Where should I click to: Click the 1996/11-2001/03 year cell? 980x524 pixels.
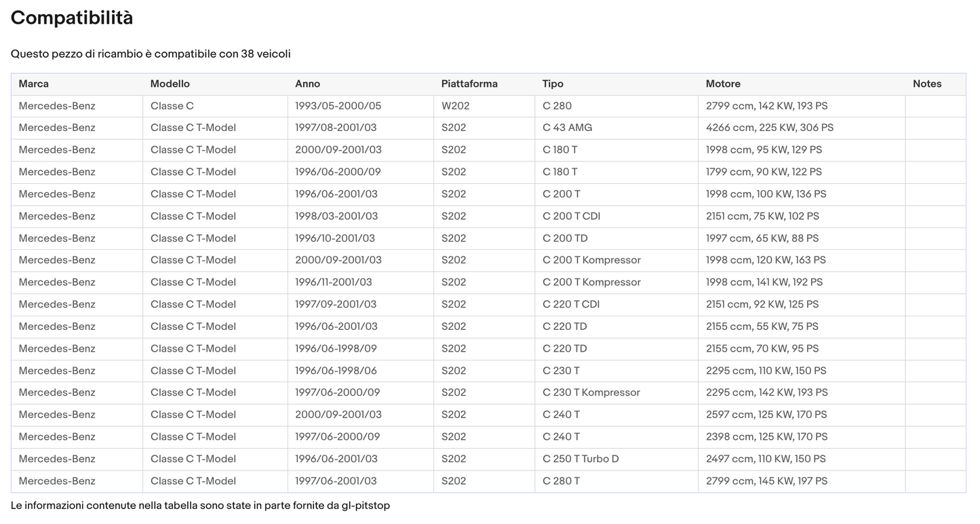pos(333,282)
